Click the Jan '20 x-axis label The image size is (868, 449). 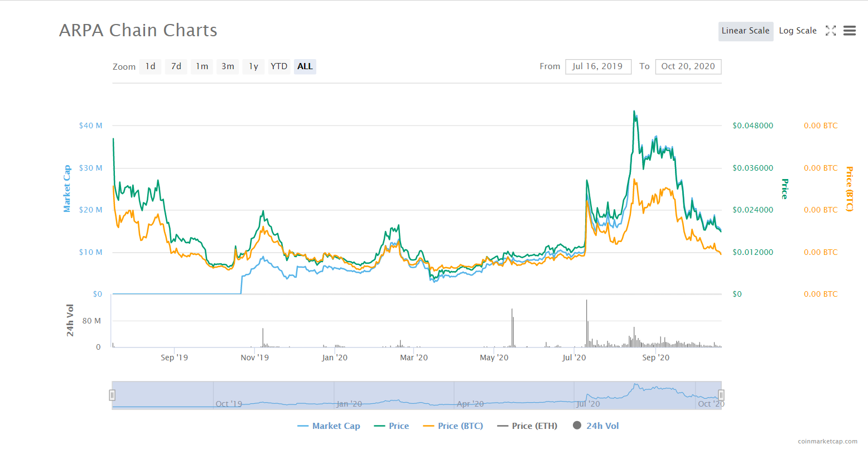click(x=335, y=358)
